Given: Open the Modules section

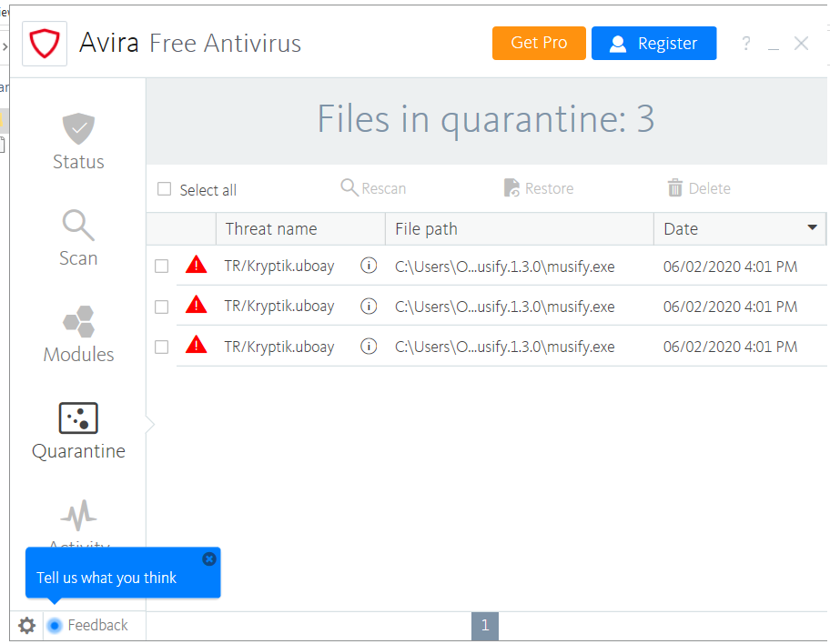Looking at the screenshot, I should 78,335.
